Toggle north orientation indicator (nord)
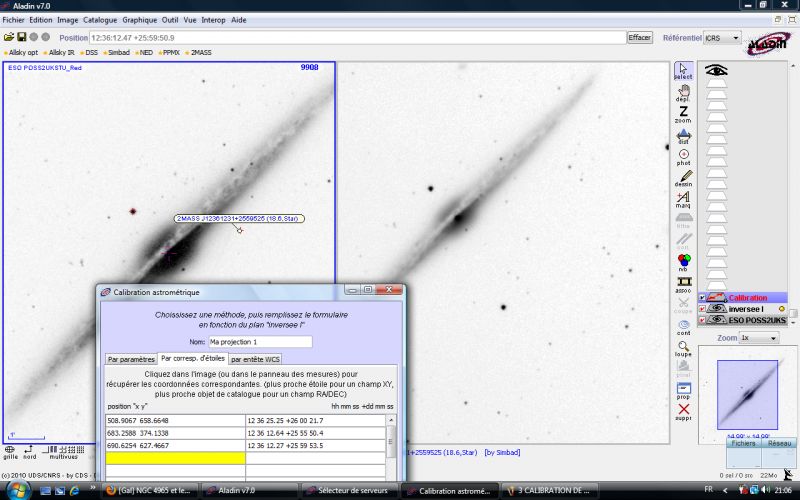 (29, 453)
